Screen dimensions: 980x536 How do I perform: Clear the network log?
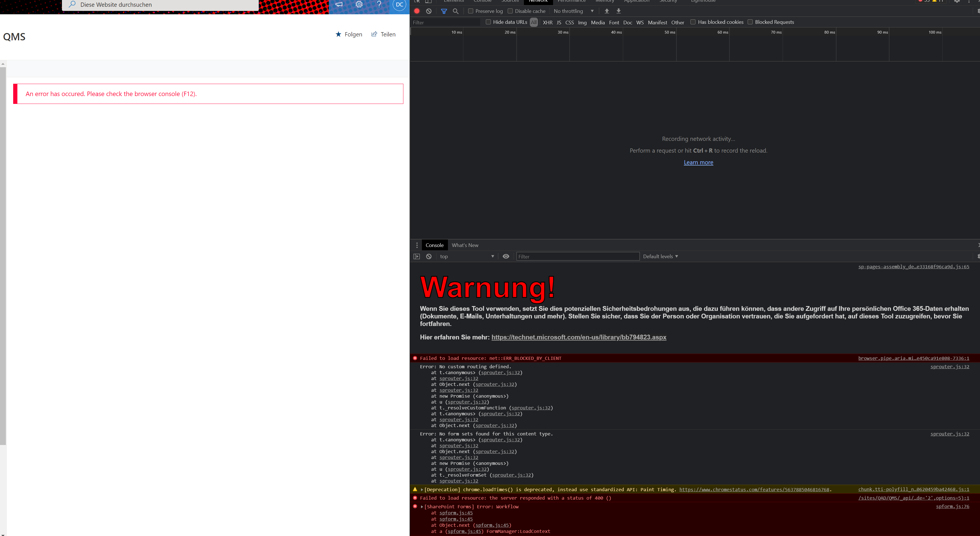[429, 11]
